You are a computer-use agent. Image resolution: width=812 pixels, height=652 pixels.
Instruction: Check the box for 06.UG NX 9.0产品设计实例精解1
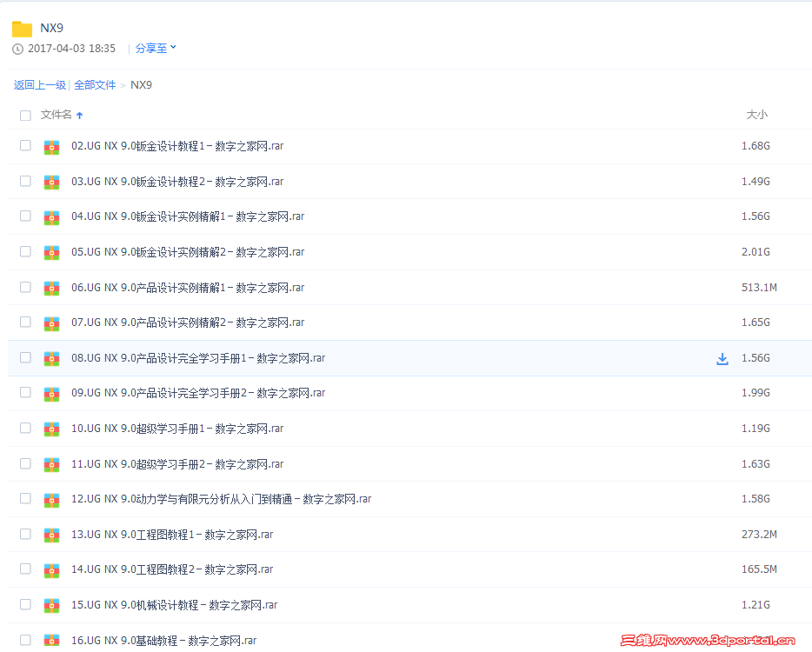(x=25, y=287)
